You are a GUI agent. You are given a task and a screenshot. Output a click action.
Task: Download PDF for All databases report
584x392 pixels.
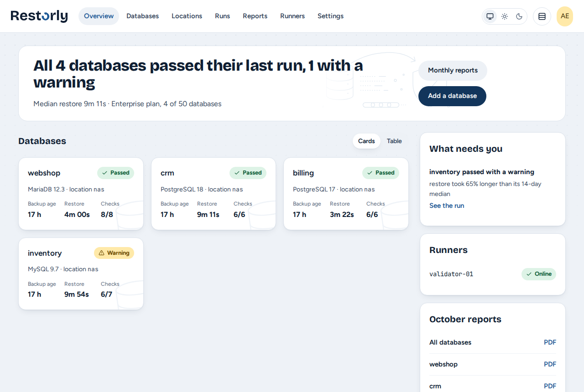[x=550, y=342]
